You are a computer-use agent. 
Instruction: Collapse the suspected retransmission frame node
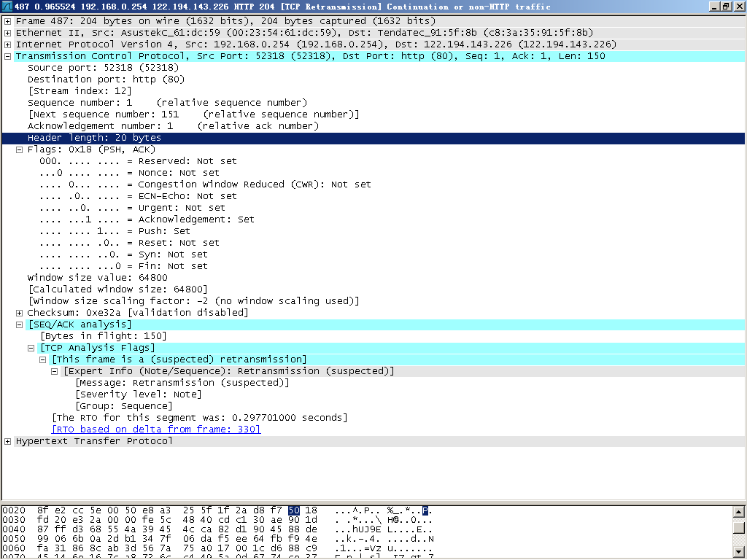tap(43, 359)
